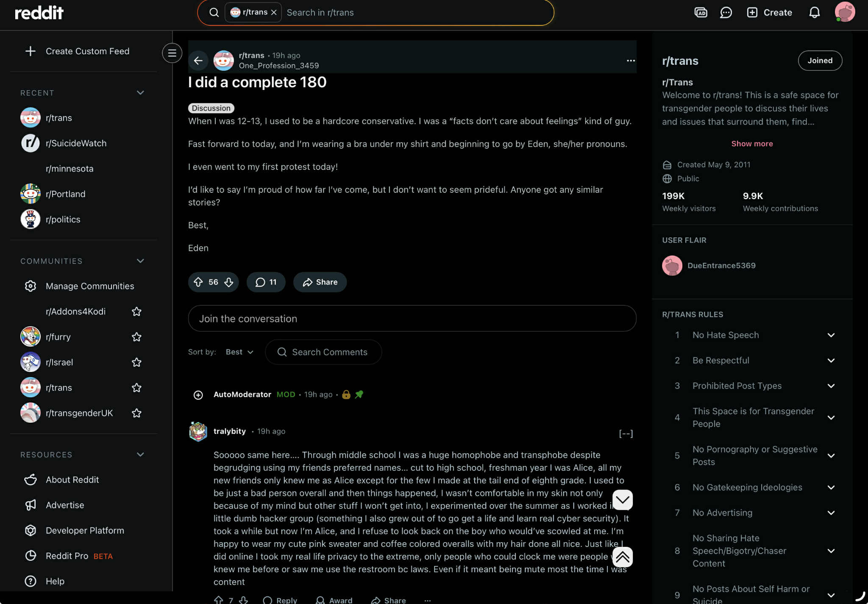868x604 pixels.
Task: Click Show more in community description
Action: [x=752, y=144]
